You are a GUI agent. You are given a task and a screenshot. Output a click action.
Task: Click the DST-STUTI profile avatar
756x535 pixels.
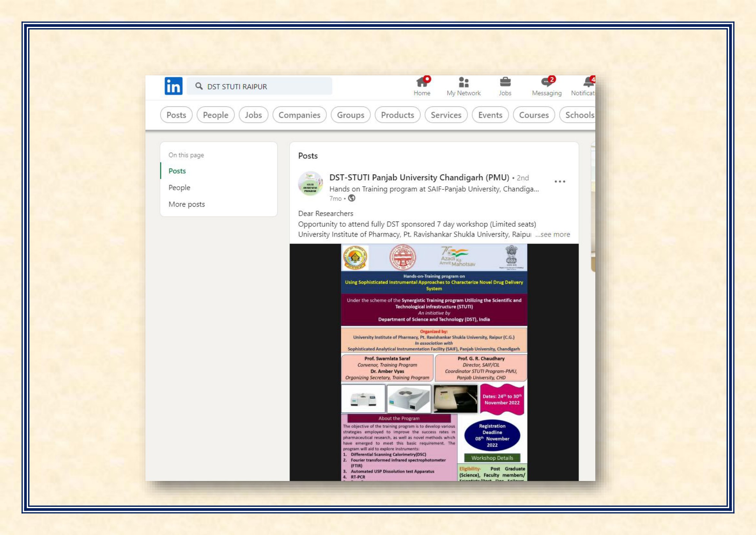pos(311,183)
